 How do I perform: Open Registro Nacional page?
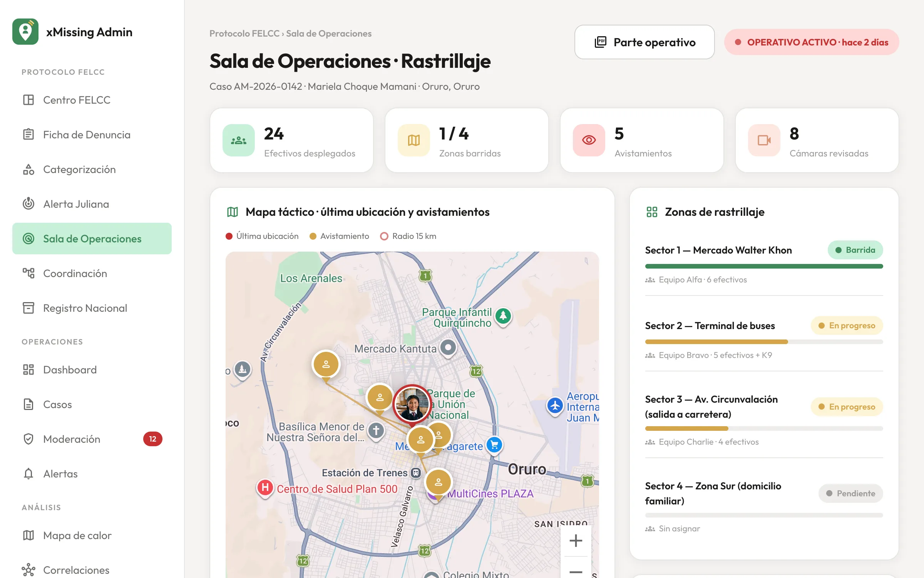pyautogui.click(x=92, y=308)
